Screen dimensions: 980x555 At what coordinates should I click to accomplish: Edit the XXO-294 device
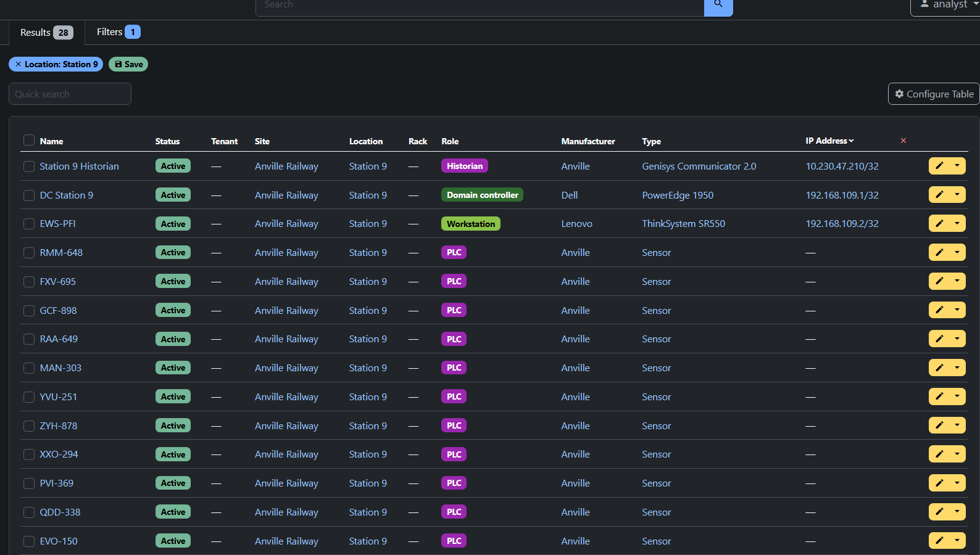point(939,454)
